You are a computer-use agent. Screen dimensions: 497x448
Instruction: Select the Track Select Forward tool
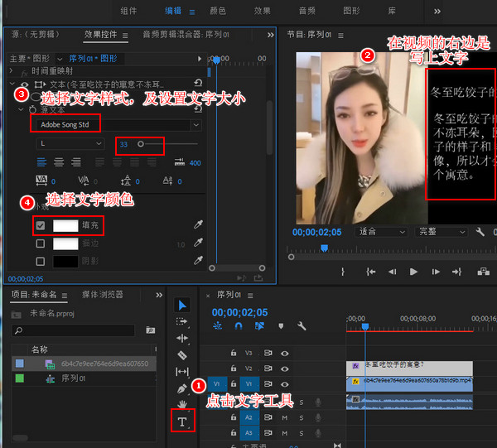tap(182, 321)
